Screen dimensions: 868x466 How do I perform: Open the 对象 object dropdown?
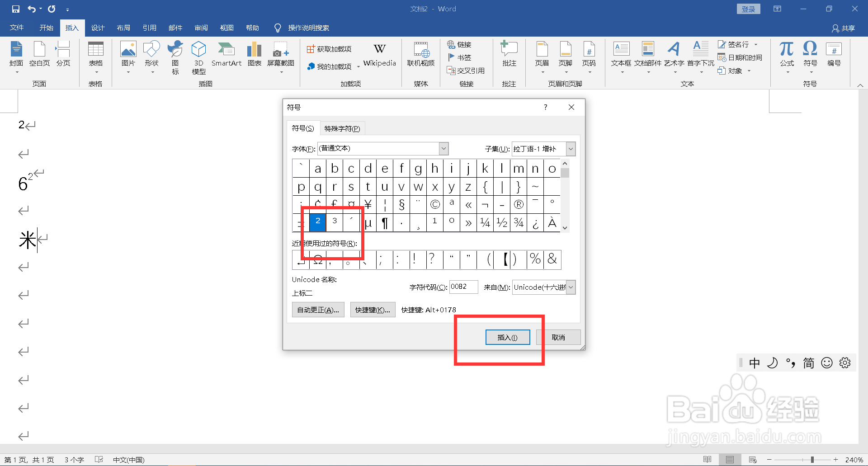(749, 71)
